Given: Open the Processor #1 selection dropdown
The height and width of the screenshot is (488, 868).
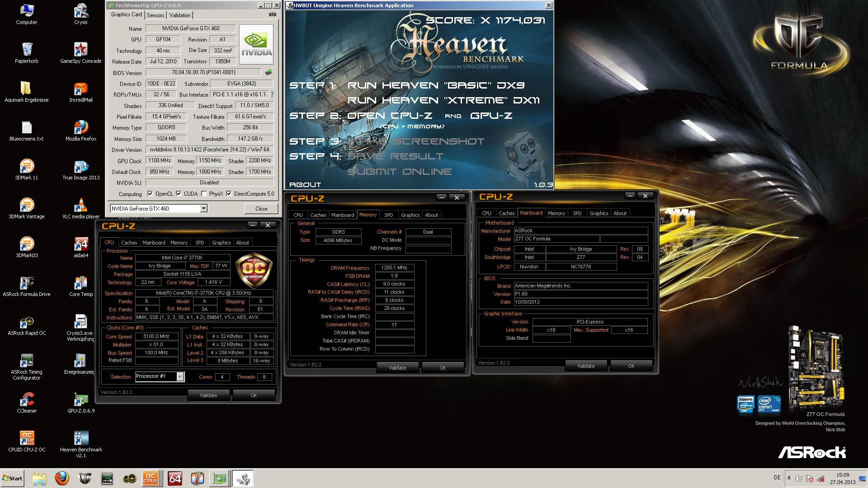Looking at the screenshot, I should click(180, 376).
